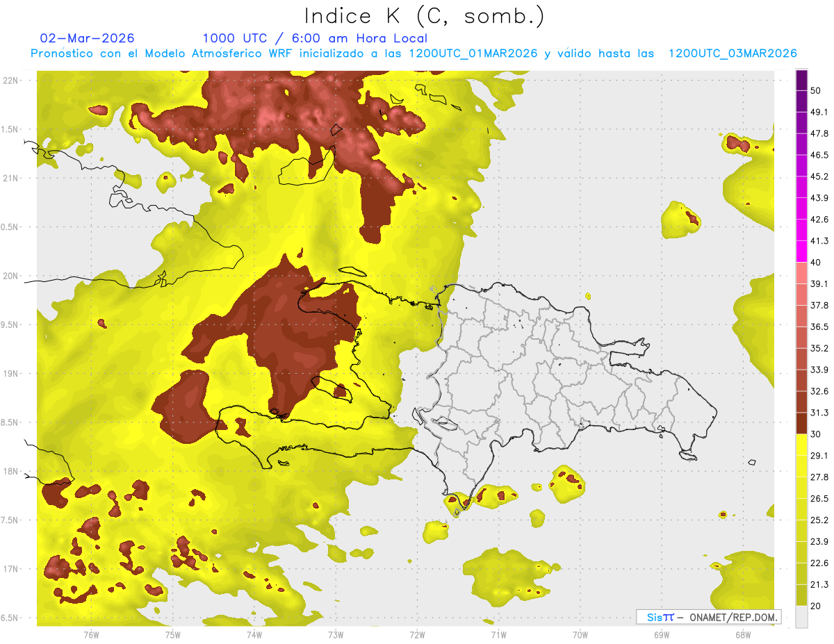Click the "Pronostico con el Modelo Atmosferico WRF" line
834x644 pixels.
pyautogui.click(x=414, y=53)
